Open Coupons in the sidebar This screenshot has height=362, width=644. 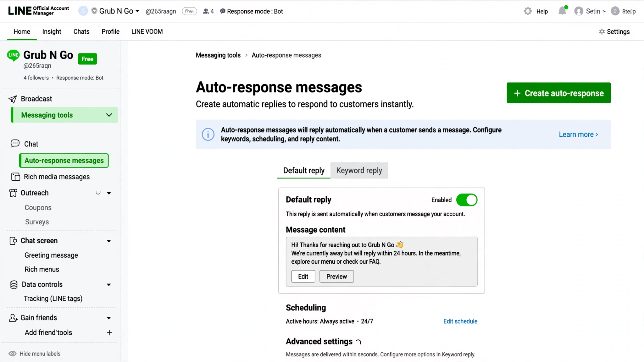(x=38, y=208)
